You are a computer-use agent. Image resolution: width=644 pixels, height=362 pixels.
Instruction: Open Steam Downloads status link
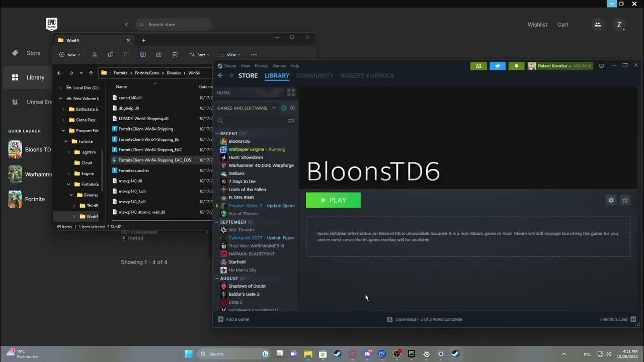point(424,319)
